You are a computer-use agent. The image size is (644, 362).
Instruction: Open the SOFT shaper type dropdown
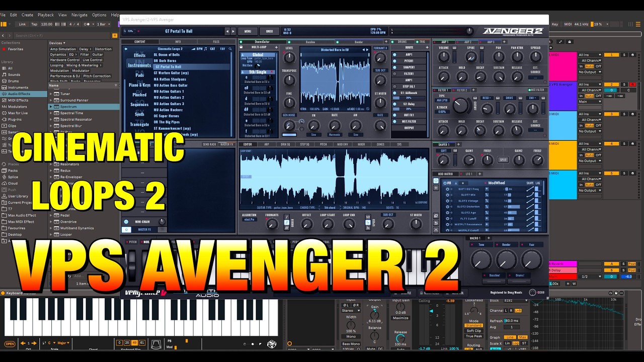(443, 151)
